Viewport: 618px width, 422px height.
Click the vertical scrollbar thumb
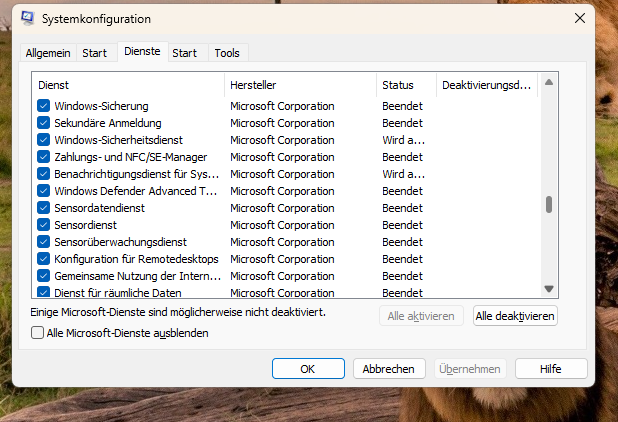pyautogui.click(x=548, y=205)
